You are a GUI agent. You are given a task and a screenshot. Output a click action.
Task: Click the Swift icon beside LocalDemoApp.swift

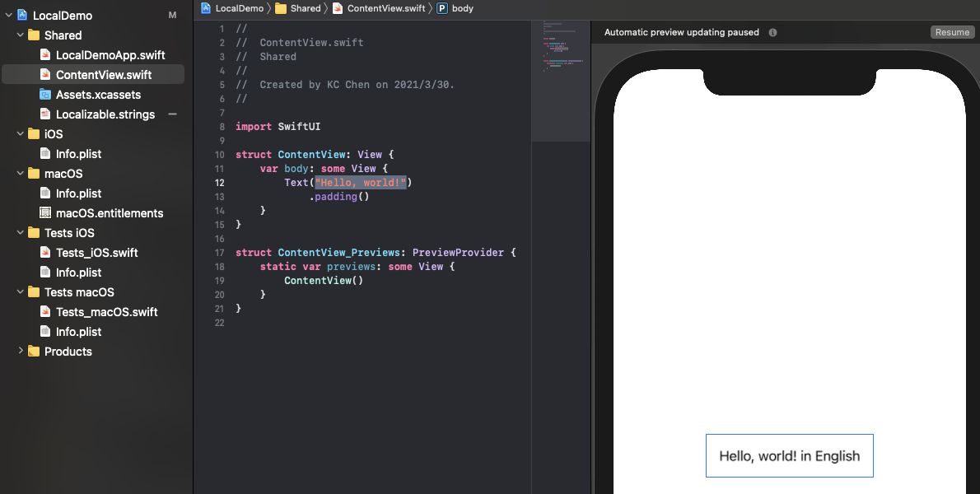[x=45, y=55]
